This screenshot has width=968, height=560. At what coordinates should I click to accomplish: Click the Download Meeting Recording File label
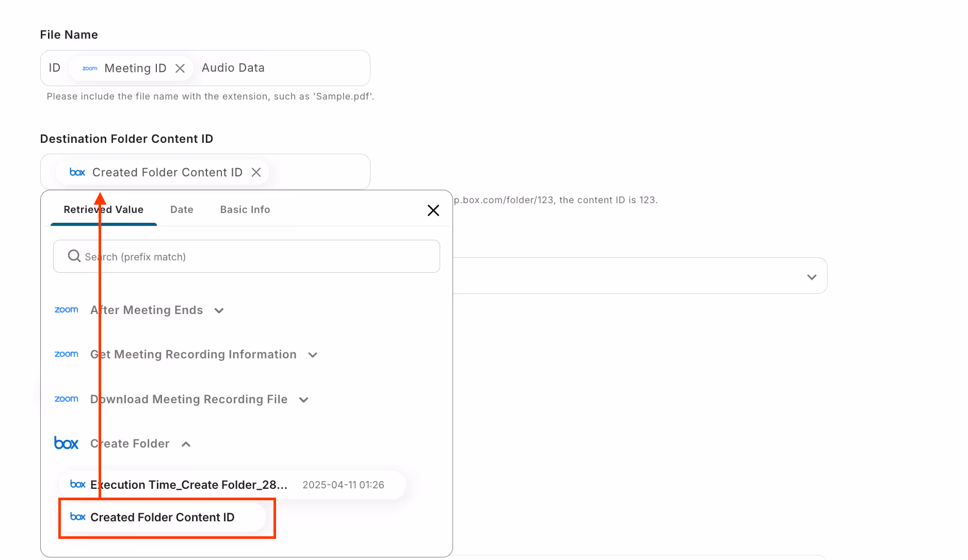pyautogui.click(x=189, y=399)
